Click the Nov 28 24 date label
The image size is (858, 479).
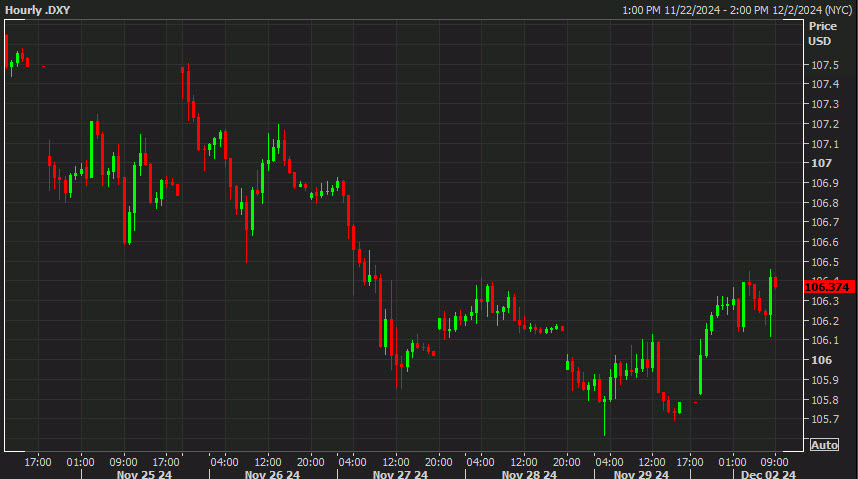pyautogui.click(x=529, y=474)
